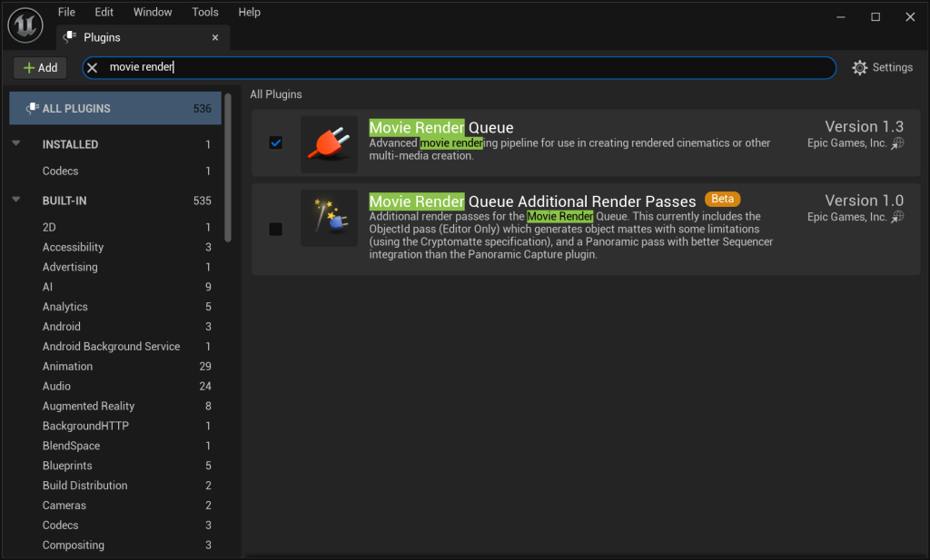Image resolution: width=930 pixels, height=560 pixels.
Task: Clear the plugin search text
Action: (92, 67)
